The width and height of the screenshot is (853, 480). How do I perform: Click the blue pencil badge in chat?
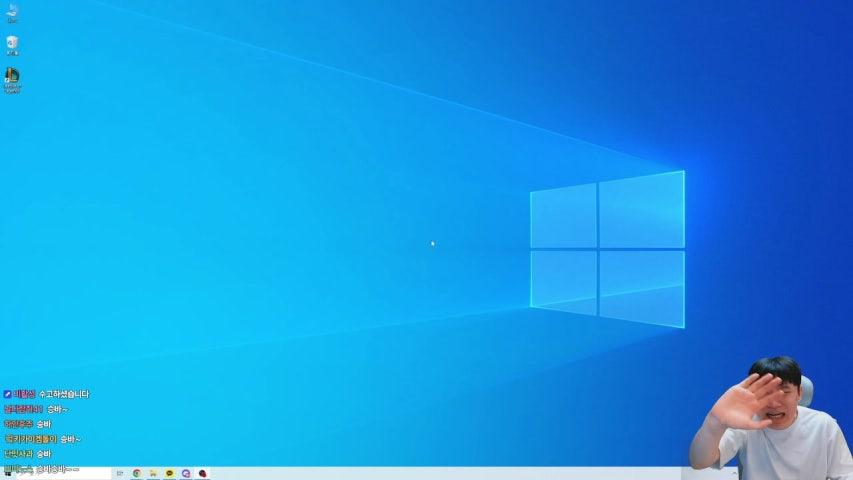click(x=7, y=394)
